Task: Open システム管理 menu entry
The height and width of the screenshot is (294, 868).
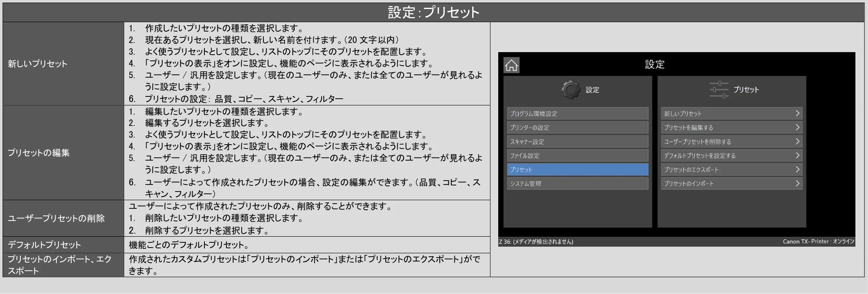Action: click(578, 183)
